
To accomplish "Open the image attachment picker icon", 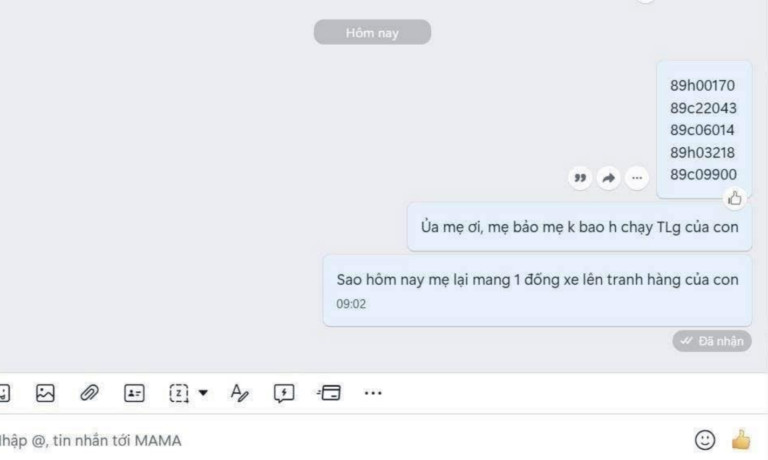I will [x=45, y=393].
